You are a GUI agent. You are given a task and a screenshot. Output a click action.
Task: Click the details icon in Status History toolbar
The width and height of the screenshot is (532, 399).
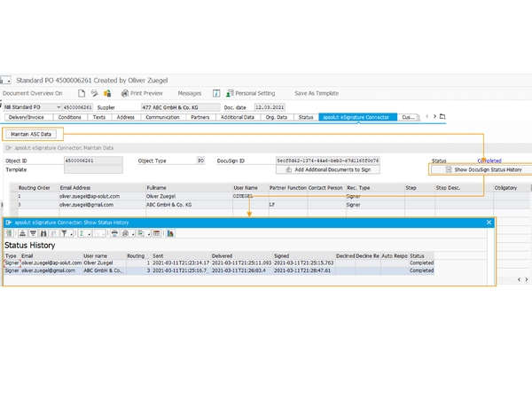[x=10, y=233]
